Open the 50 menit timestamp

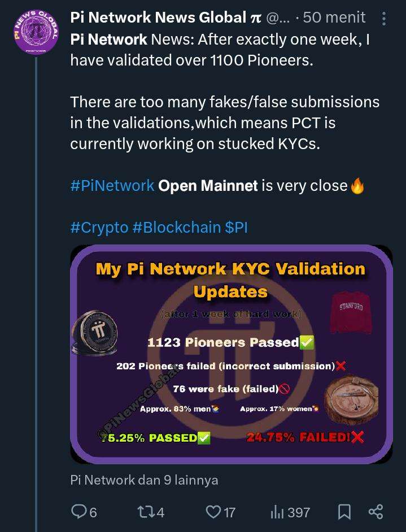point(334,18)
